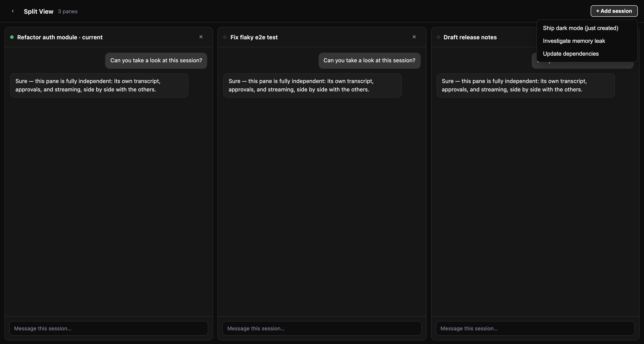
Task: Click the green status dot of Refactor auth
Action: (x=12, y=37)
